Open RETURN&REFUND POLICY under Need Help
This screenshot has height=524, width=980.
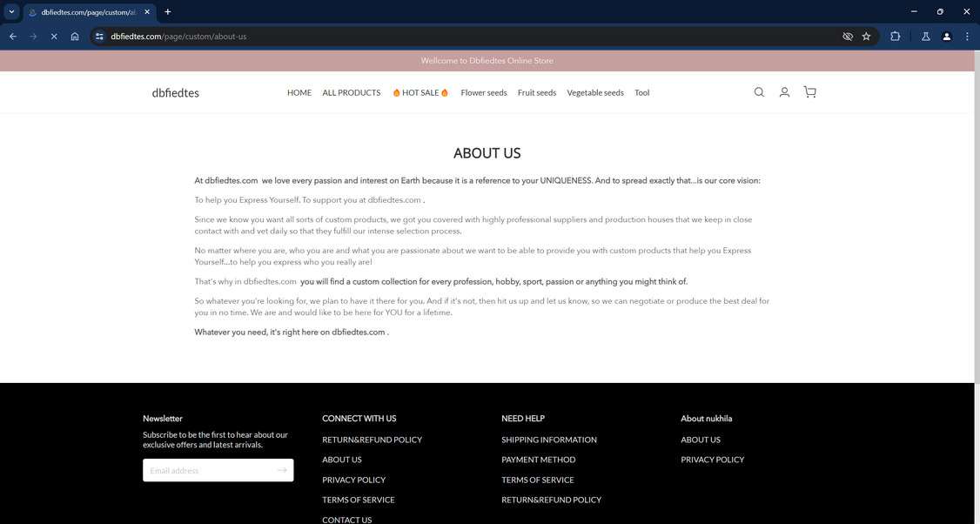click(x=551, y=500)
